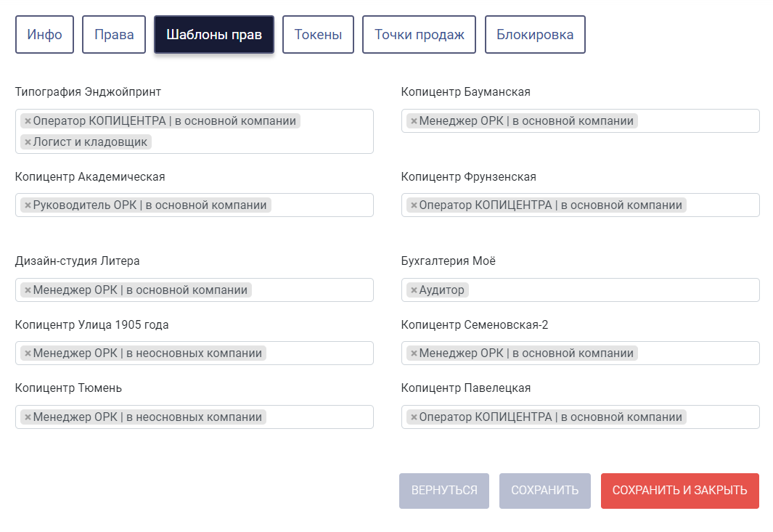Viewport: 773px width, 532px height.
Task: Click the Копицентр Тюмень label
Action: 68,388
